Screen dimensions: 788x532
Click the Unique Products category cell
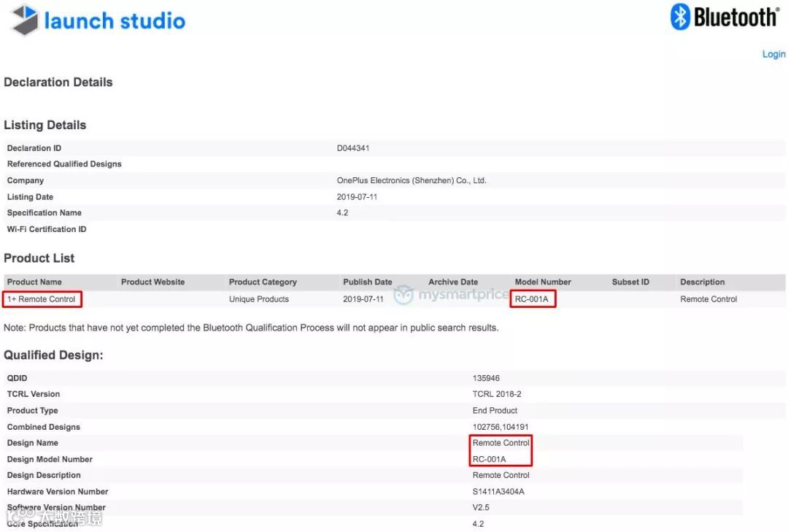pyautogui.click(x=259, y=298)
